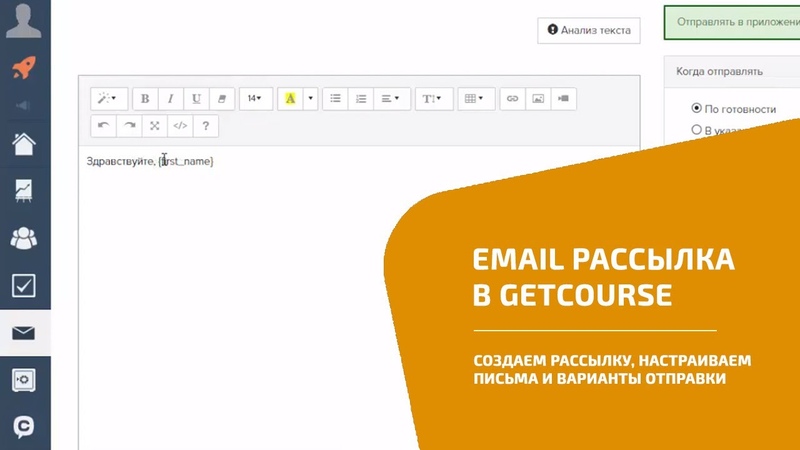Click the green Отправлять в приложении button
800x450 pixels.
(732, 22)
